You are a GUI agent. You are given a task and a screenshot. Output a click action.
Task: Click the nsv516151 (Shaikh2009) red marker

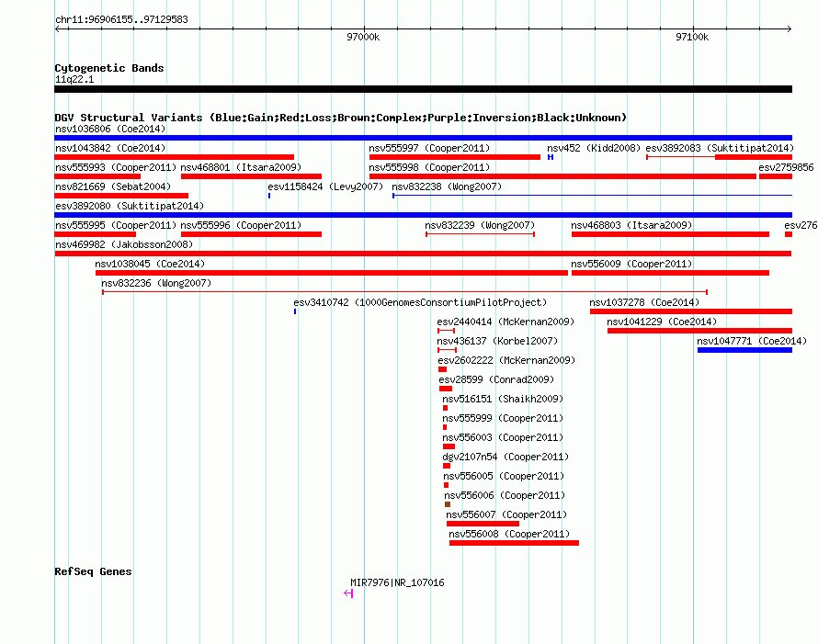click(x=445, y=408)
